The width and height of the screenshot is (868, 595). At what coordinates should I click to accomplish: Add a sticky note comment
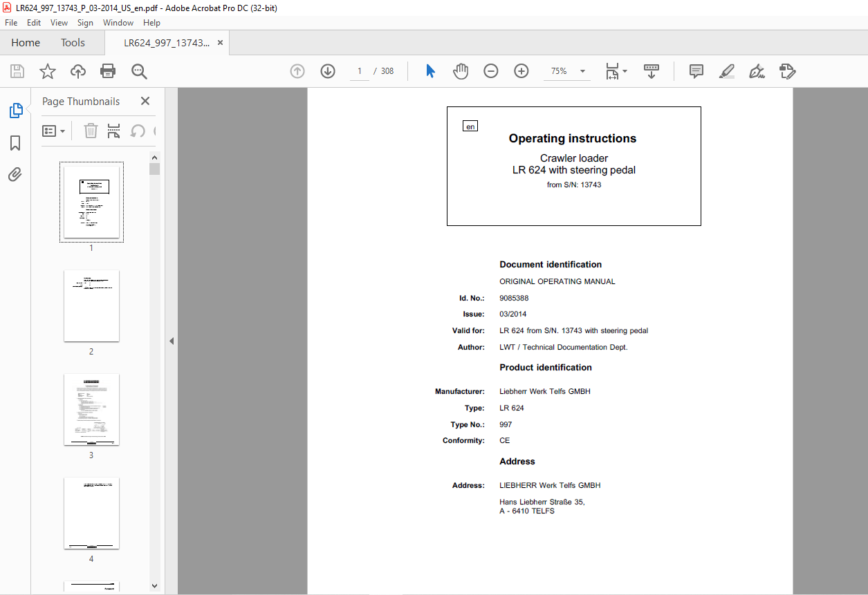point(696,71)
